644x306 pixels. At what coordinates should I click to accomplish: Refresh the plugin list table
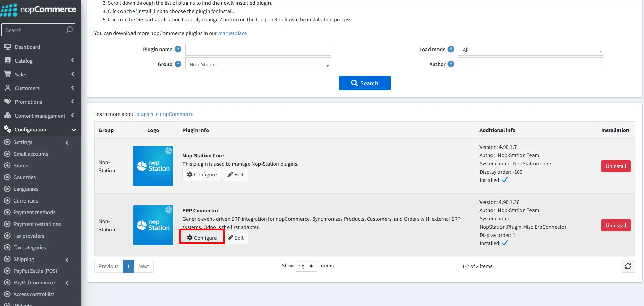pyautogui.click(x=628, y=266)
